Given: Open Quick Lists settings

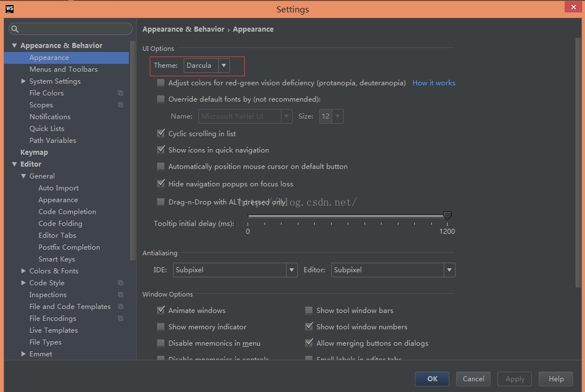Looking at the screenshot, I should click(x=47, y=129).
